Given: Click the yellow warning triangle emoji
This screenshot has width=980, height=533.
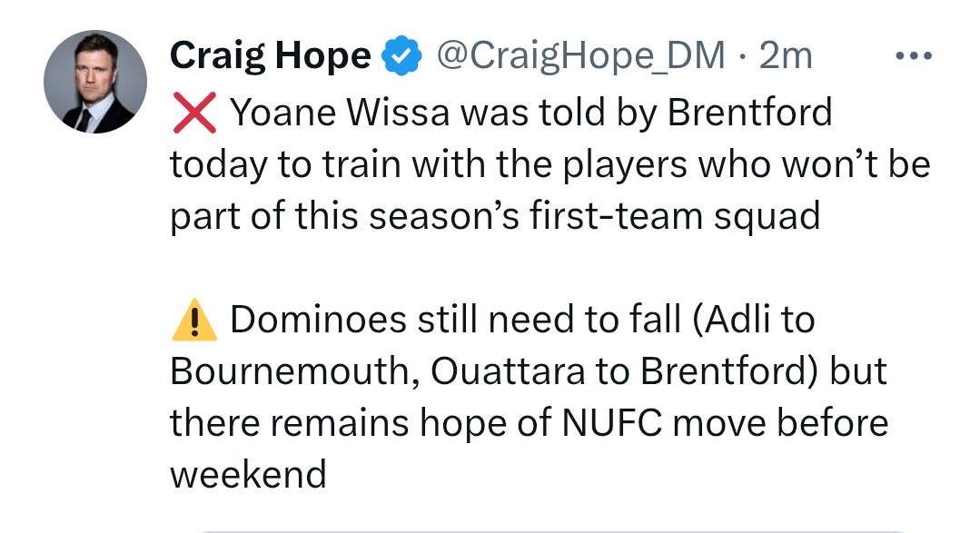Looking at the screenshot, I should 194,320.
